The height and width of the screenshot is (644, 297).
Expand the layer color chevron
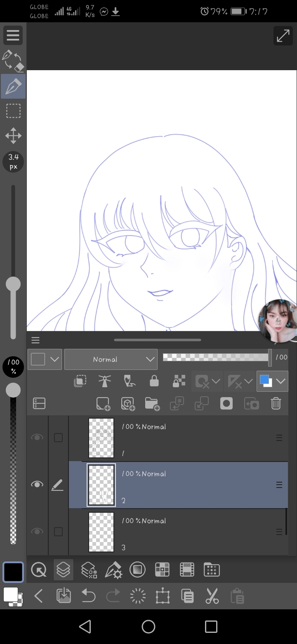coord(281,381)
